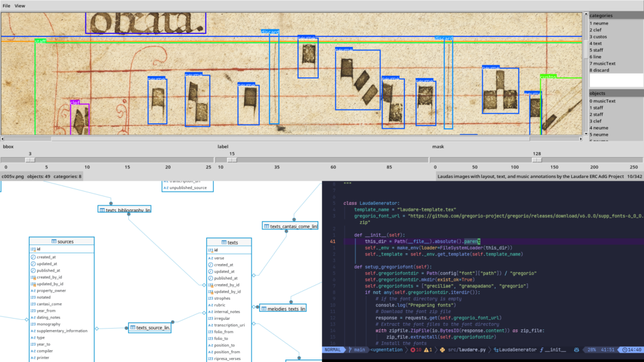Click the mask slider handle at 128
The height and width of the screenshot is (362, 644).
(x=537, y=160)
